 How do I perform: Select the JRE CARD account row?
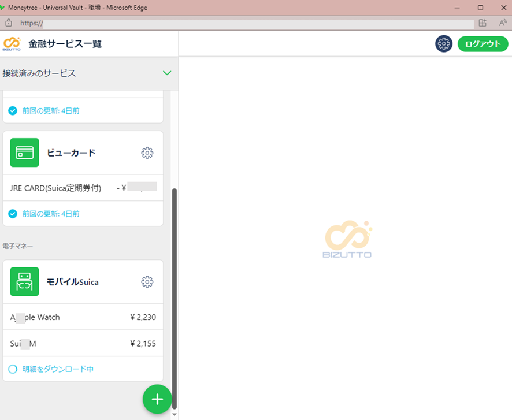(x=83, y=188)
